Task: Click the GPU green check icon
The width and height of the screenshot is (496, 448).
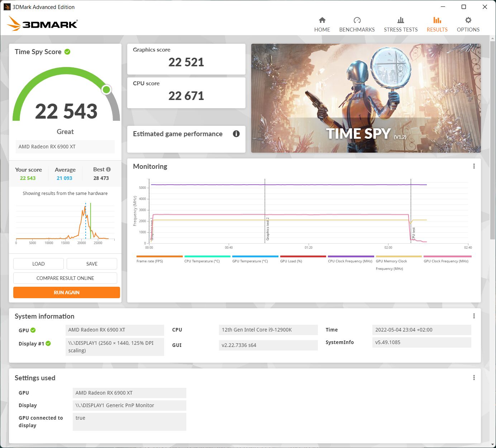Action: coord(33,330)
